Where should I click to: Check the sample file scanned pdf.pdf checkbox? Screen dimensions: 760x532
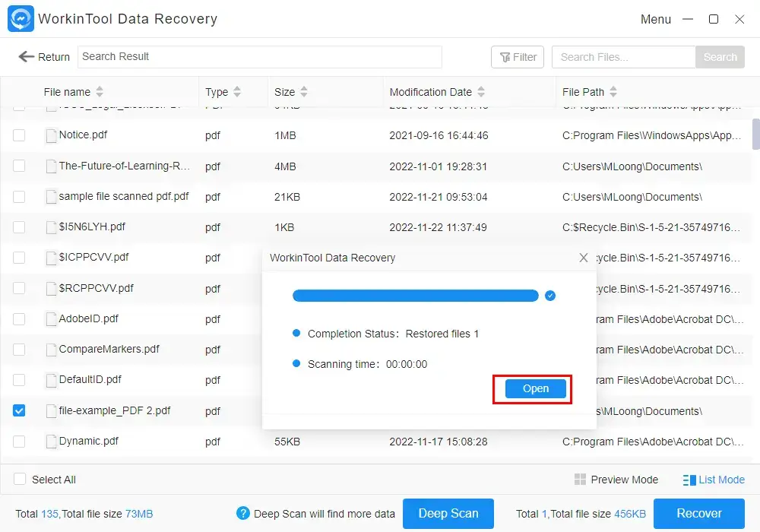(19, 197)
